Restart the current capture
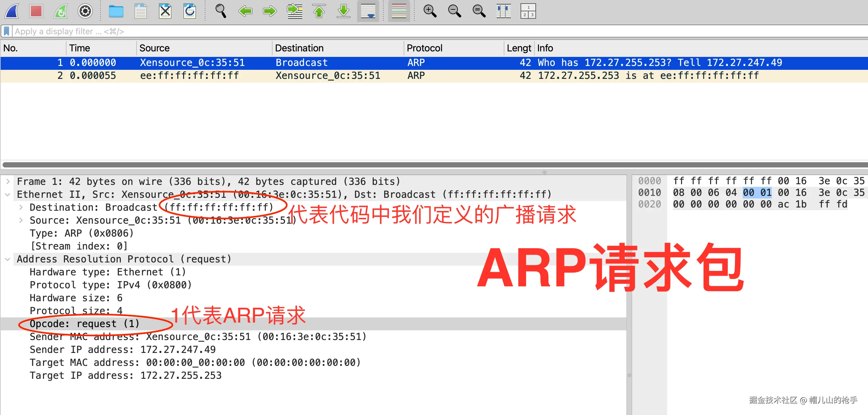The height and width of the screenshot is (415, 868). pyautogui.click(x=61, y=11)
